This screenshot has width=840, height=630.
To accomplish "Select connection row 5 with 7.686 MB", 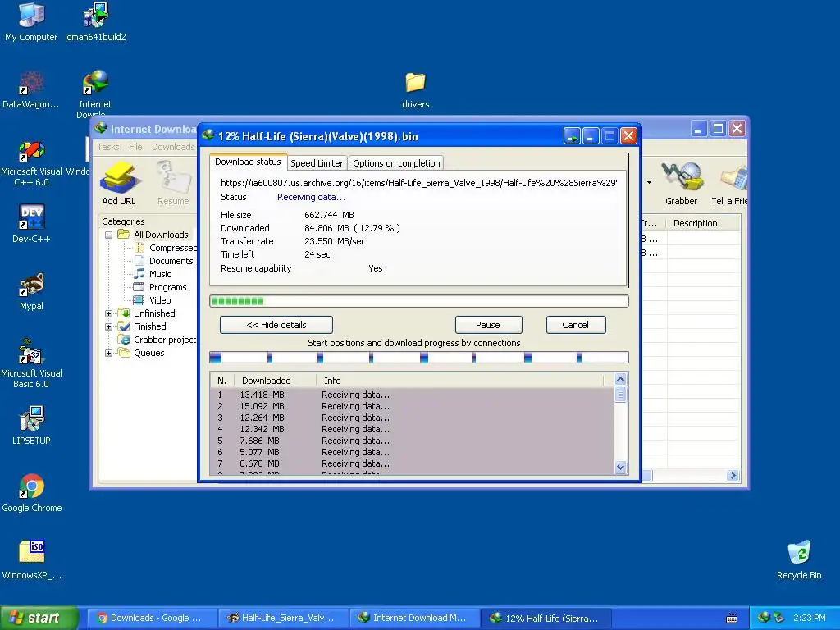I will click(x=412, y=441).
